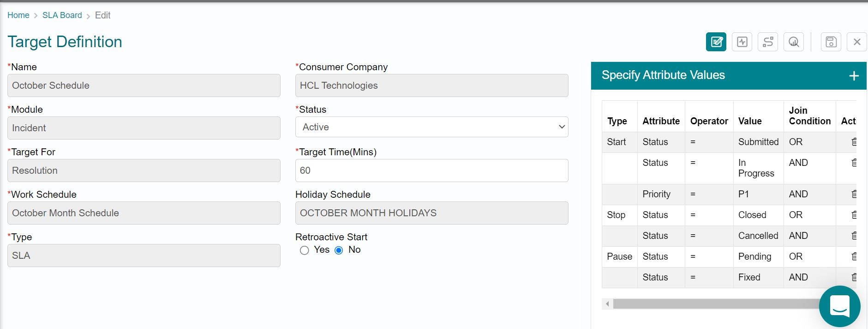Close the Target Definition editor
868x329 pixels.
point(857,42)
